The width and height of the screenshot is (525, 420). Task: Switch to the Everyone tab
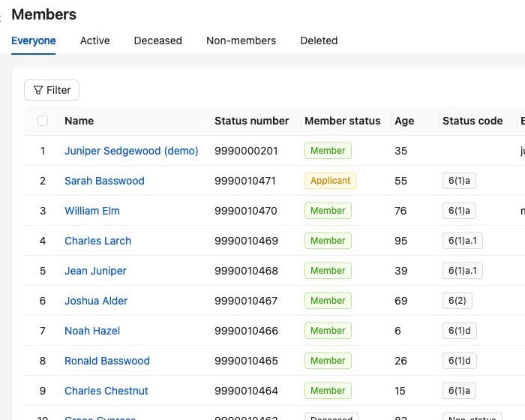coord(34,40)
